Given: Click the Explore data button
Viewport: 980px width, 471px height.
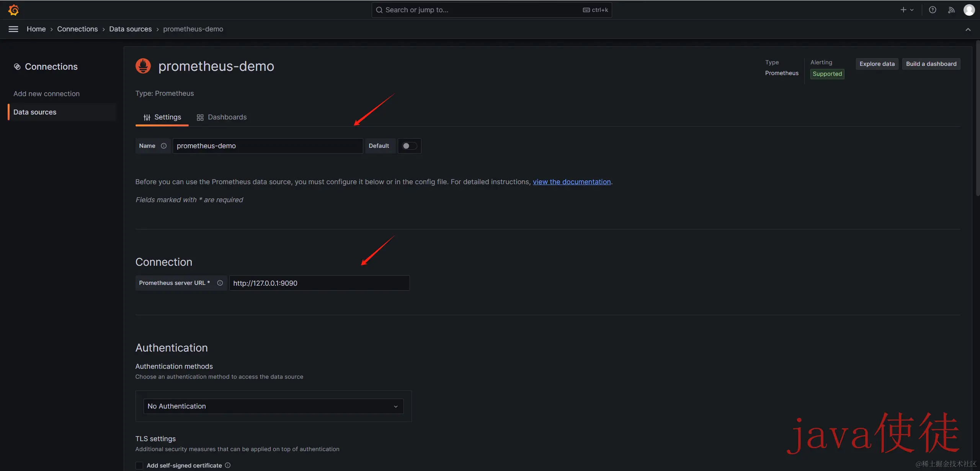Looking at the screenshot, I should coord(877,64).
